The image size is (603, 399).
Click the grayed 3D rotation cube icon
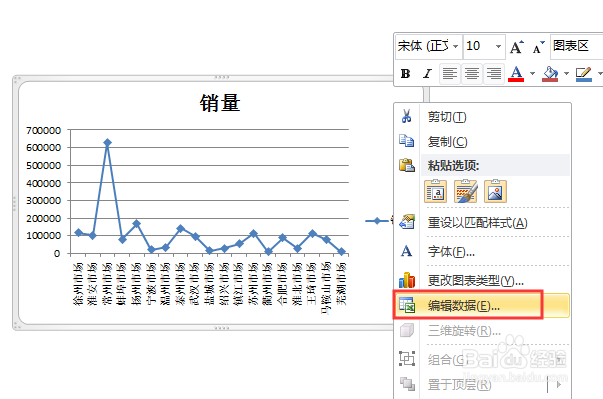pyautogui.click(x=407, y=330)
